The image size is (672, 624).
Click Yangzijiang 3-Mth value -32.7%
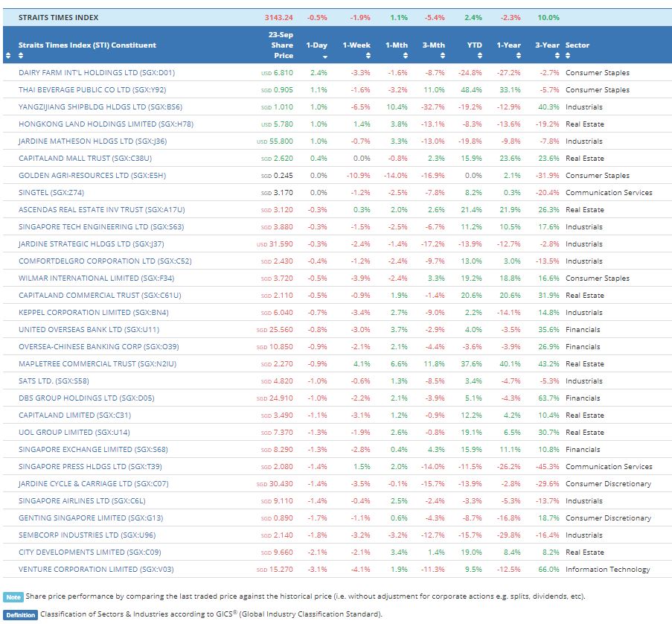pos(433,107)
